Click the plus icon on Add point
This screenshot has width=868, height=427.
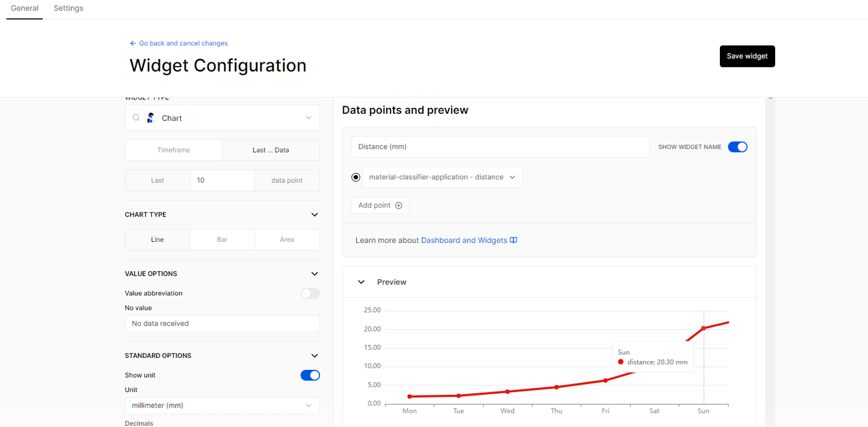[399, 205]
